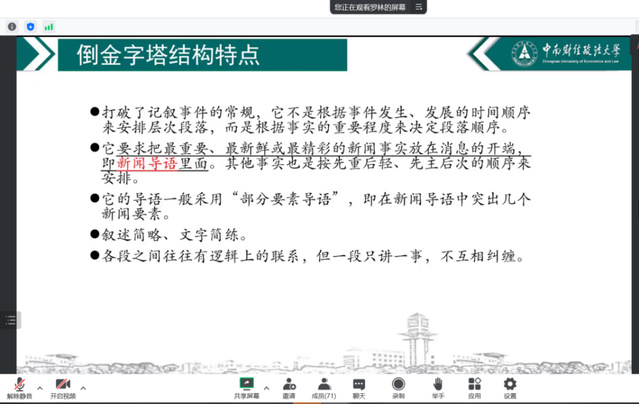Click the blue security shield icon
Image resolution: width=639 pixels, height=404 pixels.
pyautogui.click(x=31, y=26)
